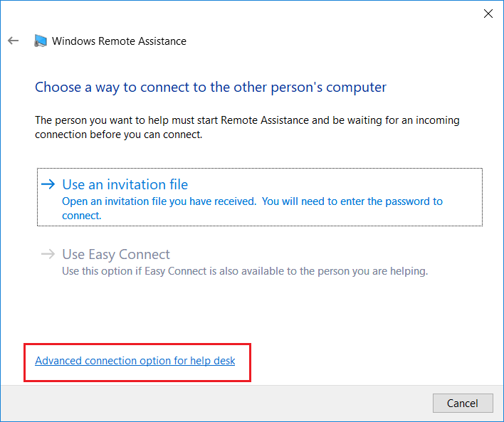Click the Windows Remote Assistance title text
Screen dimensions: 504x422
(119, 41)
